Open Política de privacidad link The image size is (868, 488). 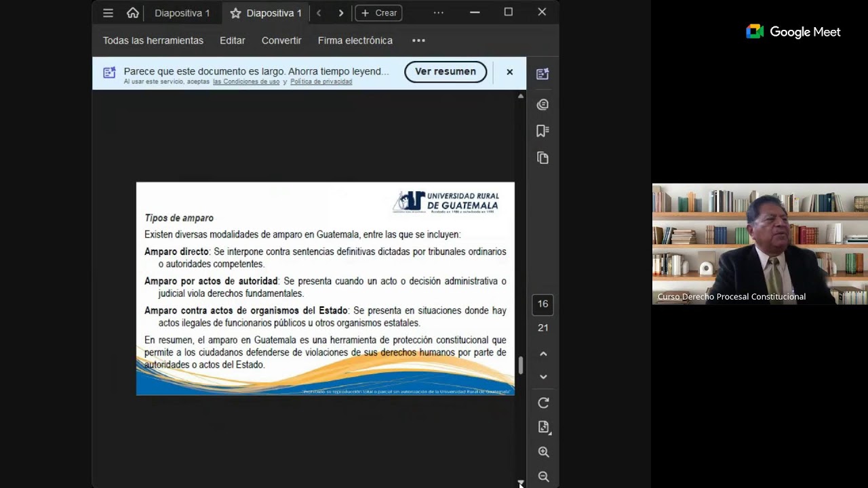point(321,82)
